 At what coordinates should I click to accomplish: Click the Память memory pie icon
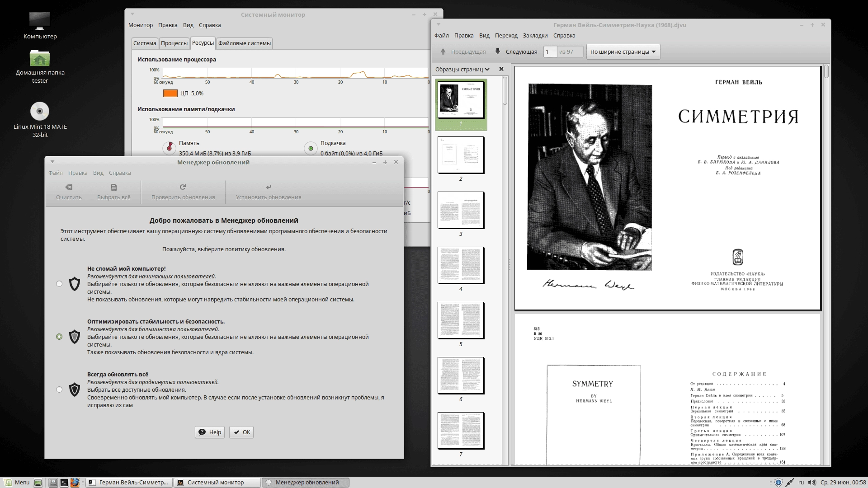coord(169,147)
